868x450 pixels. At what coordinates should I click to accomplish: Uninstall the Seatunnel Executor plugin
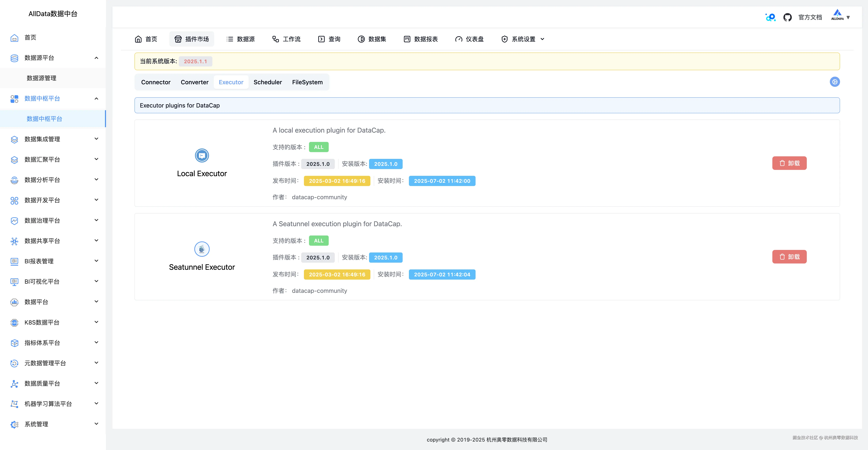pos(789,257)
